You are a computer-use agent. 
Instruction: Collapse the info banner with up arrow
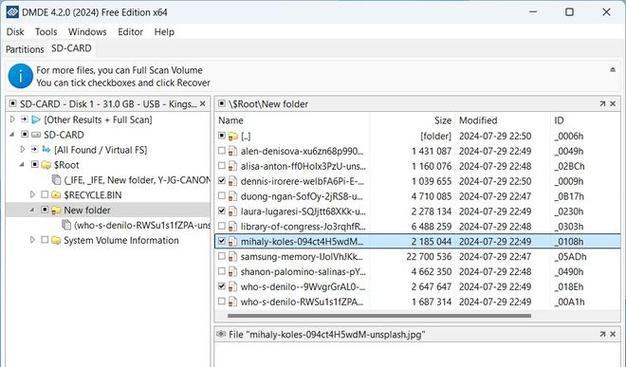pos(612,70)
